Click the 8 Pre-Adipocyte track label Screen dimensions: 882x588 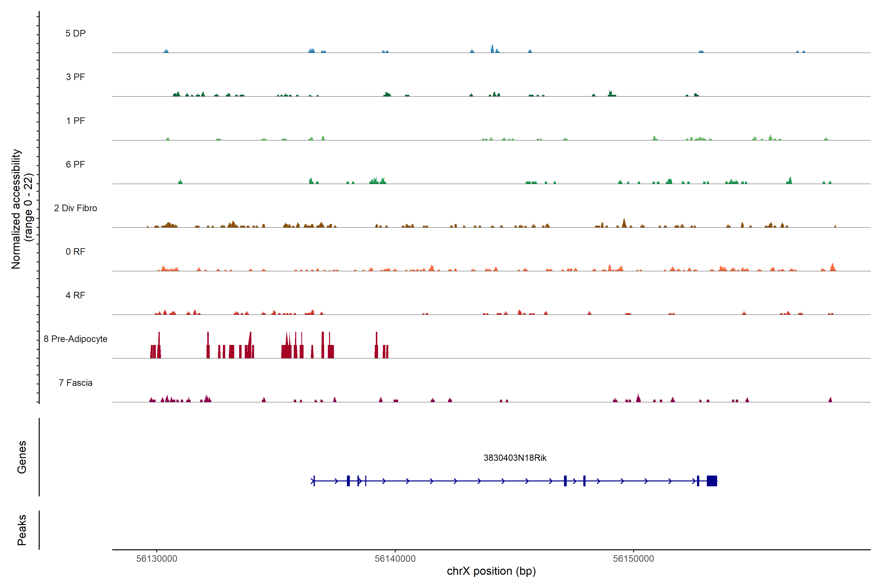[x=75, y=339]
